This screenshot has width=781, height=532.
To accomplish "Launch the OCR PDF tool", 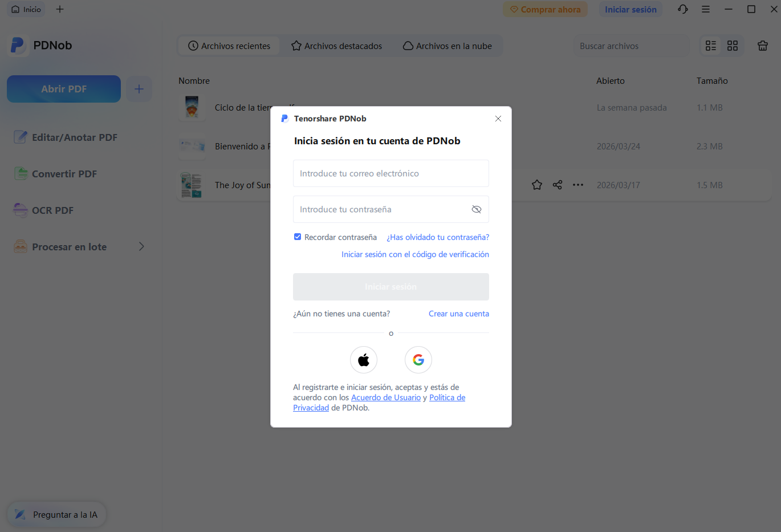I will tap(44, 210).
